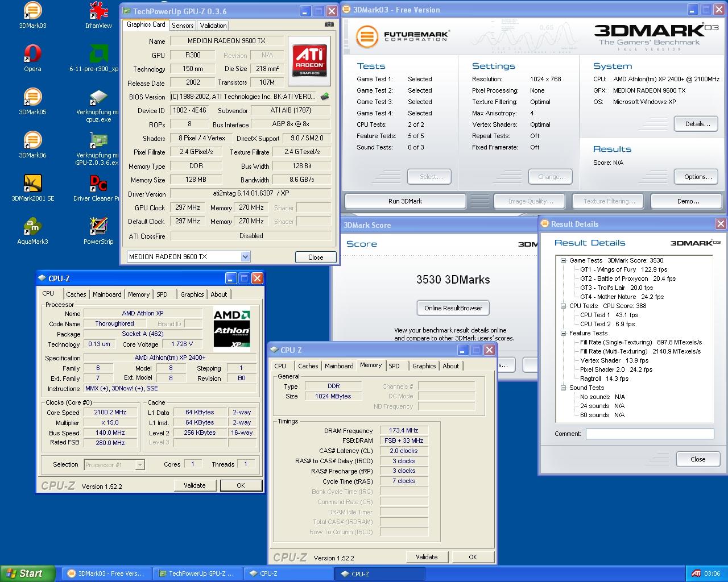Open Caches tab in CPU-Z CPU window
Viewport: 728px width, 582px height.
click(x=76, y=294)
